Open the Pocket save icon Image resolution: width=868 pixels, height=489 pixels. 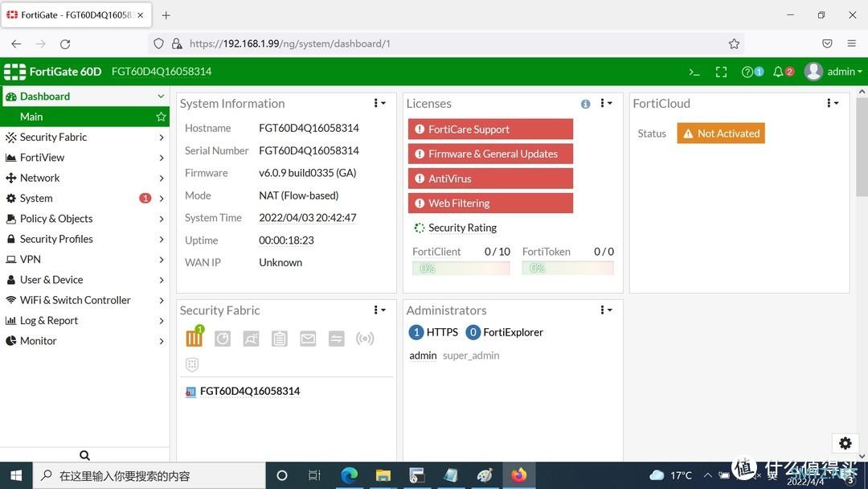(827, 43)
